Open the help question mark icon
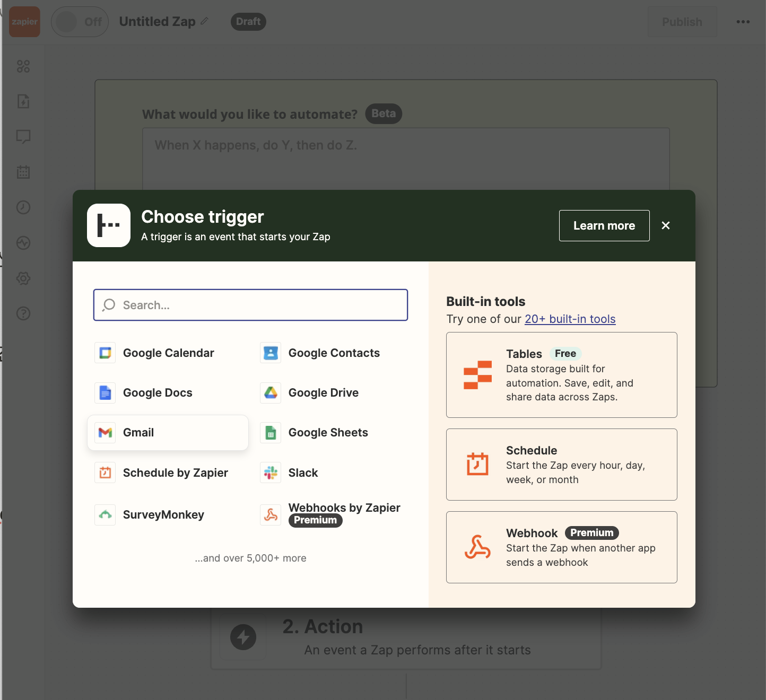 23,313
